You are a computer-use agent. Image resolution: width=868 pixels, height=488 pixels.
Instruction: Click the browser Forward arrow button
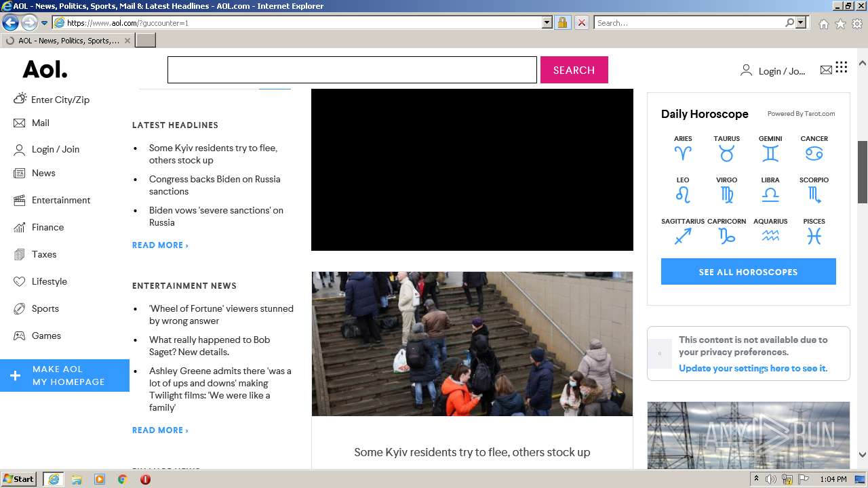point(28,22)
